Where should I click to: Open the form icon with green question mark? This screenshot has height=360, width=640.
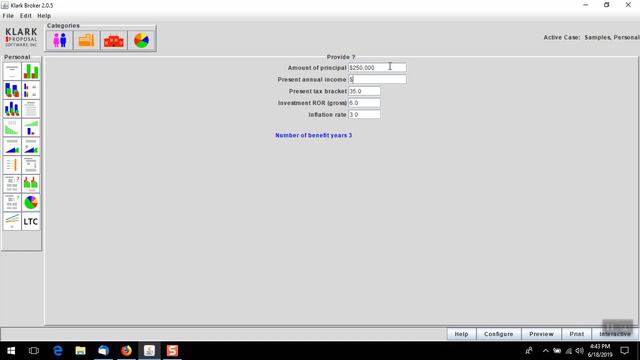click(x=12, y=203)
